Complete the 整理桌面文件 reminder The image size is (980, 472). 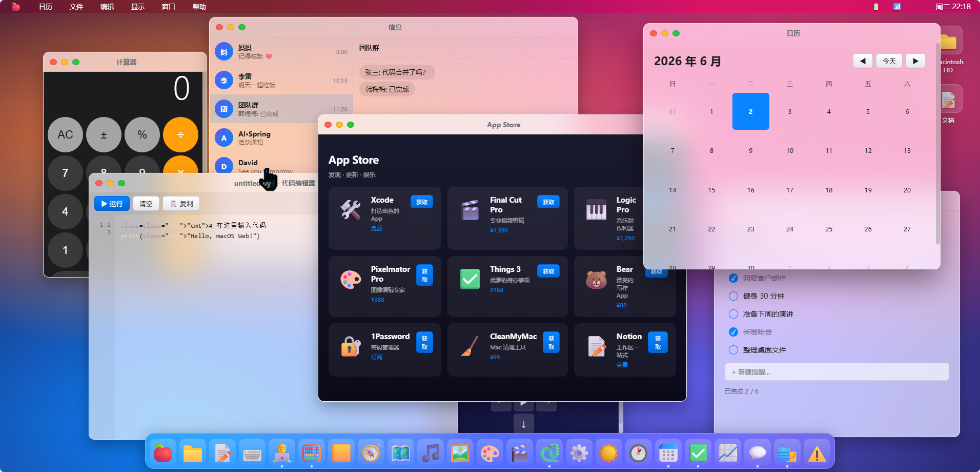click(x=733, y=350)
